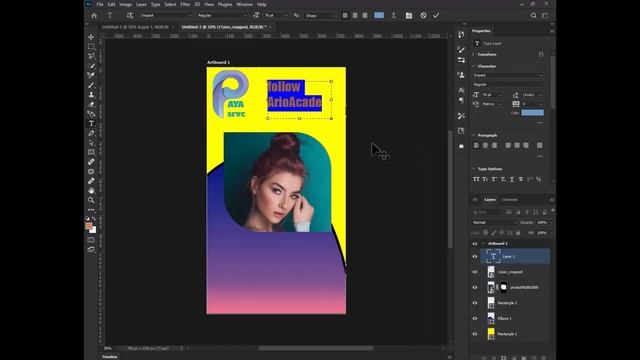Image resolution: width=640 pixels, height=360 pixels.
Task: Click Color swatch in Character properties
Action: tap(533, 113)
